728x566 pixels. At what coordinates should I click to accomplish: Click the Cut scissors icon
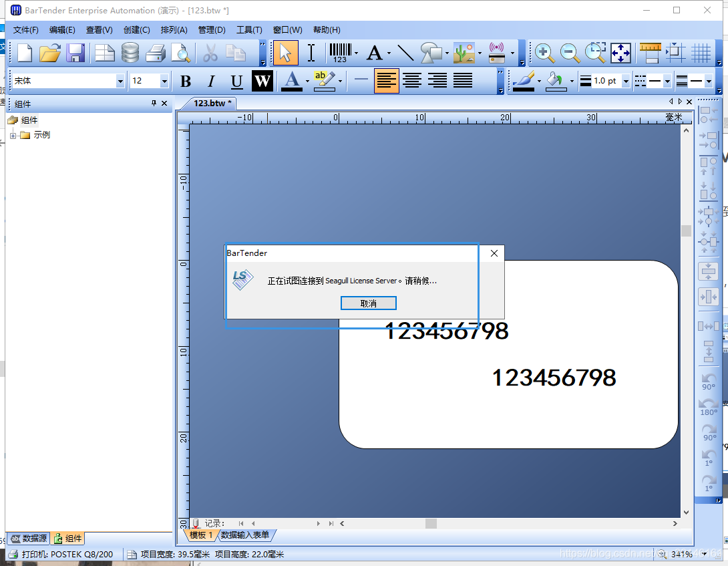[x=210, y=53]
